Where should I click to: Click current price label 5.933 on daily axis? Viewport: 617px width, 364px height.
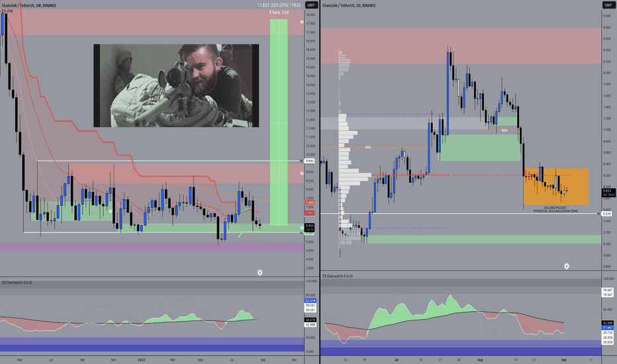point(608,191)
